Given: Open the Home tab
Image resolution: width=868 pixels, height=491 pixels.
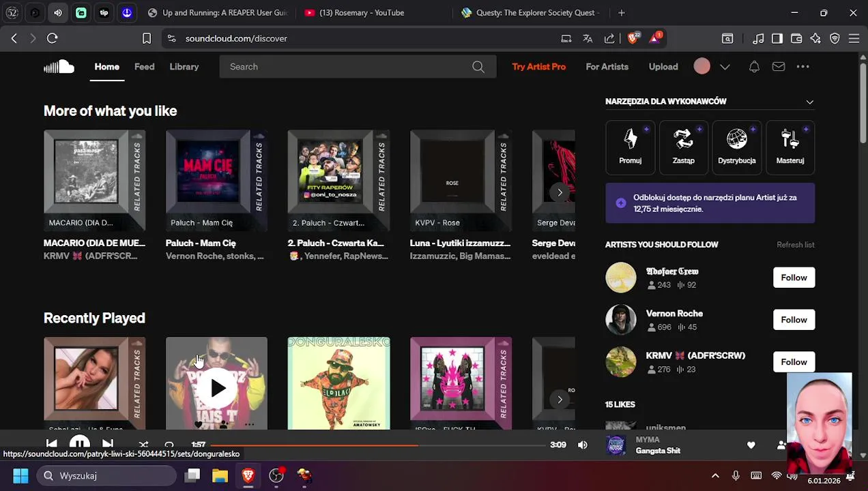Looking at the screenshot, I should (106, 67).
